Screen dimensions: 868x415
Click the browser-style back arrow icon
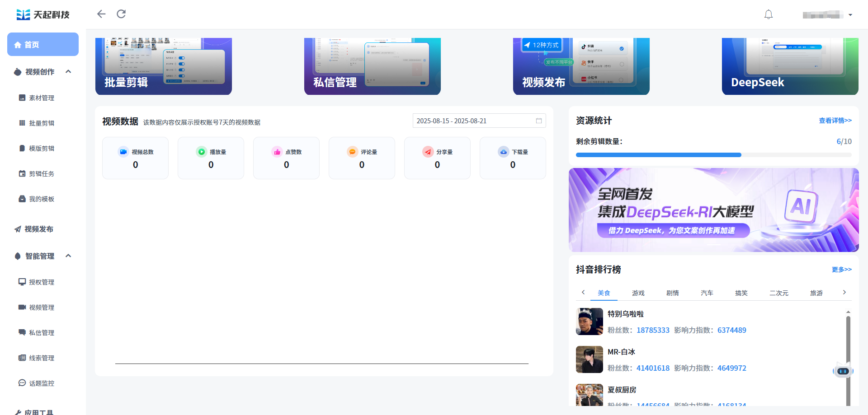pos(101,14)
